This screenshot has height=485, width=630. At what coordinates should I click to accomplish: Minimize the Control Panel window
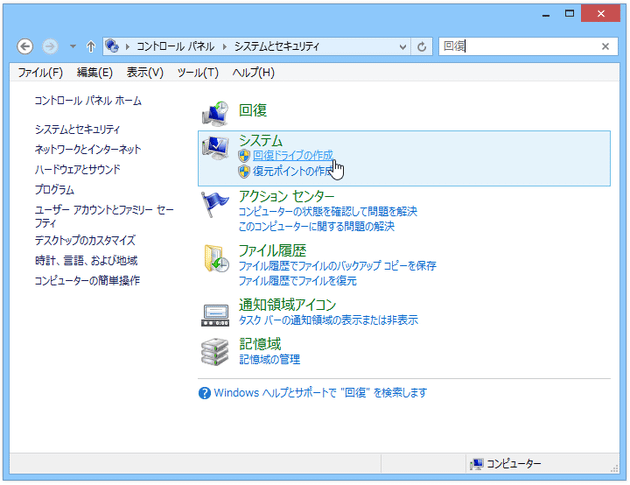(x=546, y=14)
